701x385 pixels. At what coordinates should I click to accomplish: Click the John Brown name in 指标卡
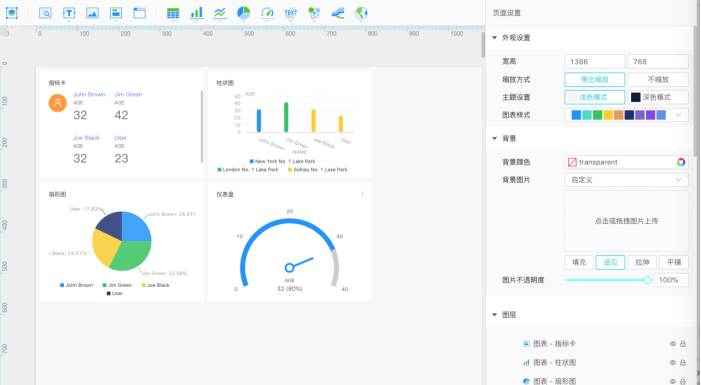pyautogui.click(x=89, y=94)
